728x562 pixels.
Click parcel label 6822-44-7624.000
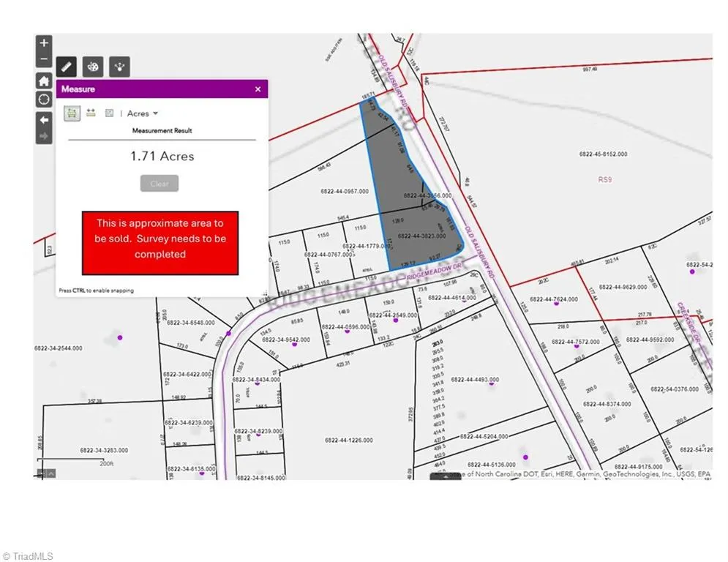pyautogui.click(x=554, y=299)
